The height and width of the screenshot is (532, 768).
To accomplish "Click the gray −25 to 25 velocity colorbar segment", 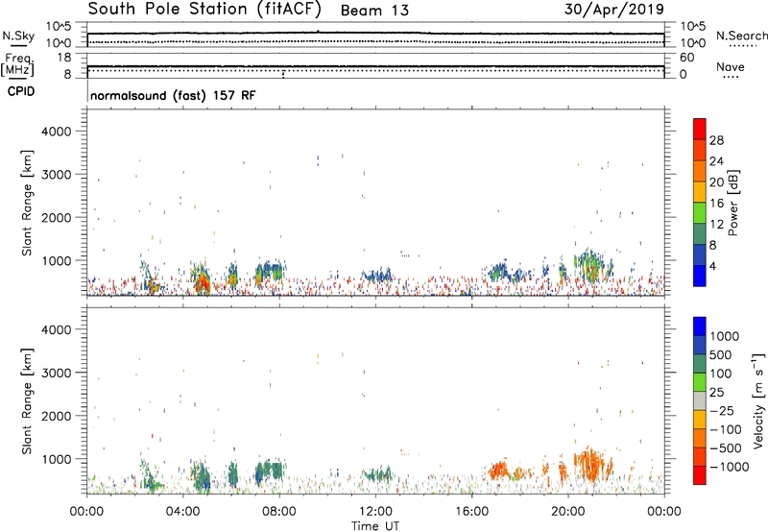I will [x=700, y=400].
